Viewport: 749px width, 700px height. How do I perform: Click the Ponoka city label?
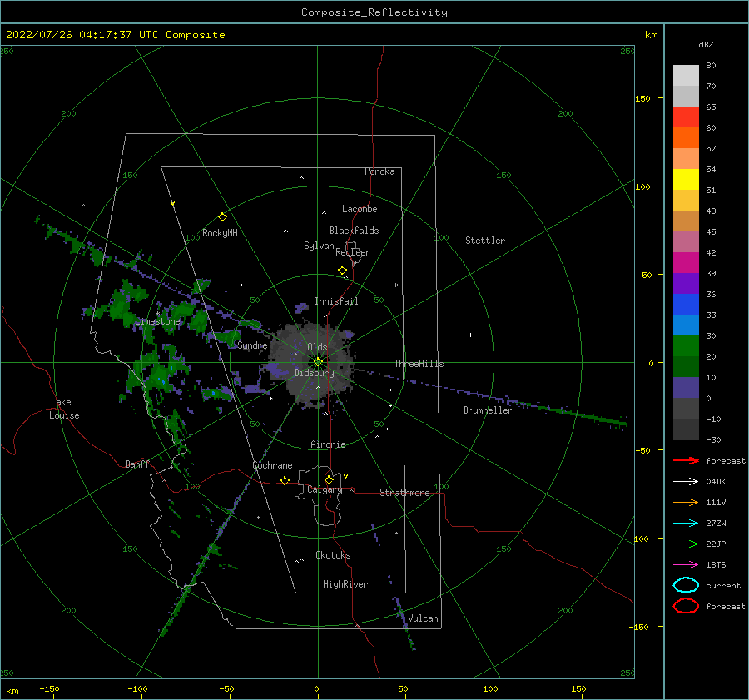click(379, 171)
